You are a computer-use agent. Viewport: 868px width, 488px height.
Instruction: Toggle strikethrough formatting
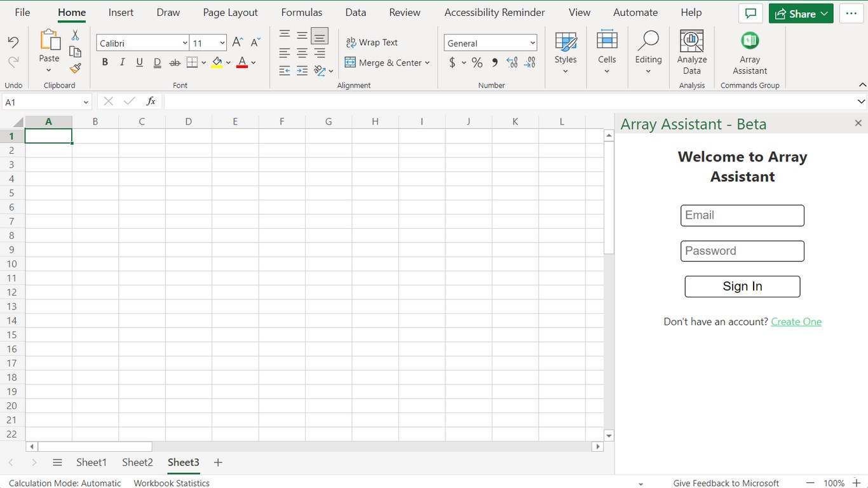(x=175, y=62)
